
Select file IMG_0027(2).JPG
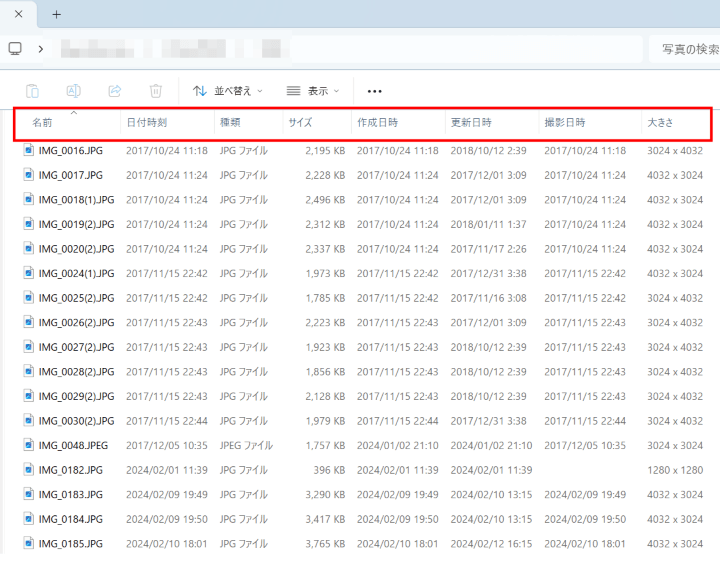click(x=76, y=347)
